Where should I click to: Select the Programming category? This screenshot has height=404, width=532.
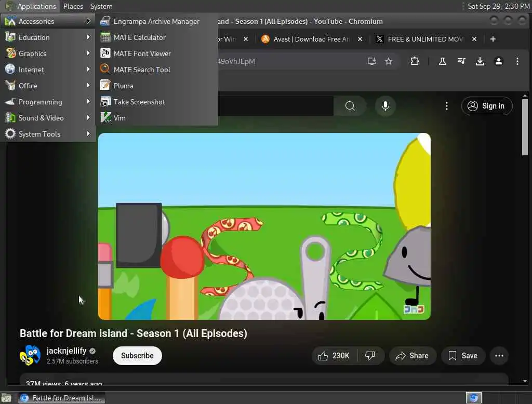48,102
